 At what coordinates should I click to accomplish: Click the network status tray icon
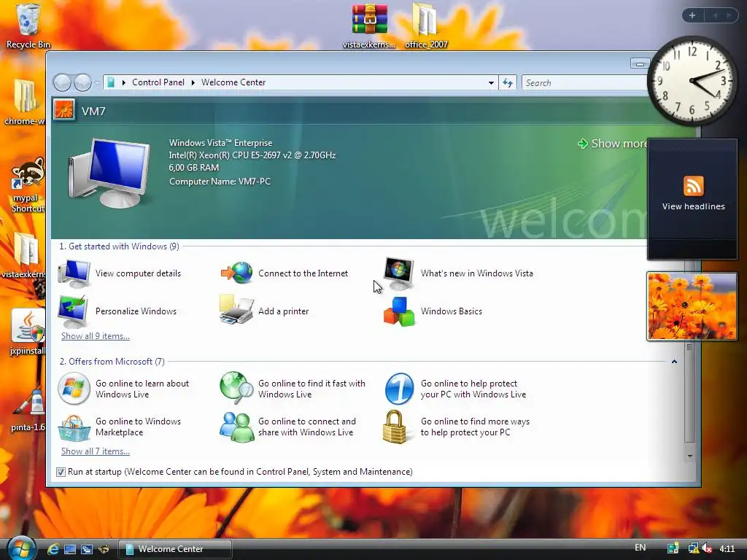pyautogui.click(x=693, y=548)
